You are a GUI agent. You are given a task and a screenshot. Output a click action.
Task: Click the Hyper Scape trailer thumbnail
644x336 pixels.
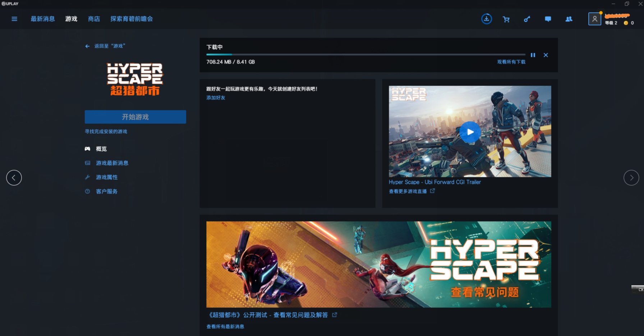(470, 131)
